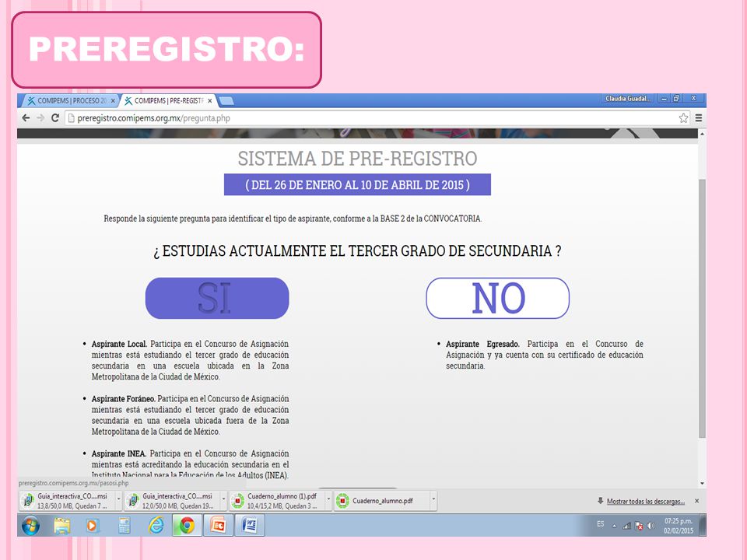Click Mostrar todas las descargas link
Image resolution: width=747 pixels, height=560 pixels.
point(646,502)
